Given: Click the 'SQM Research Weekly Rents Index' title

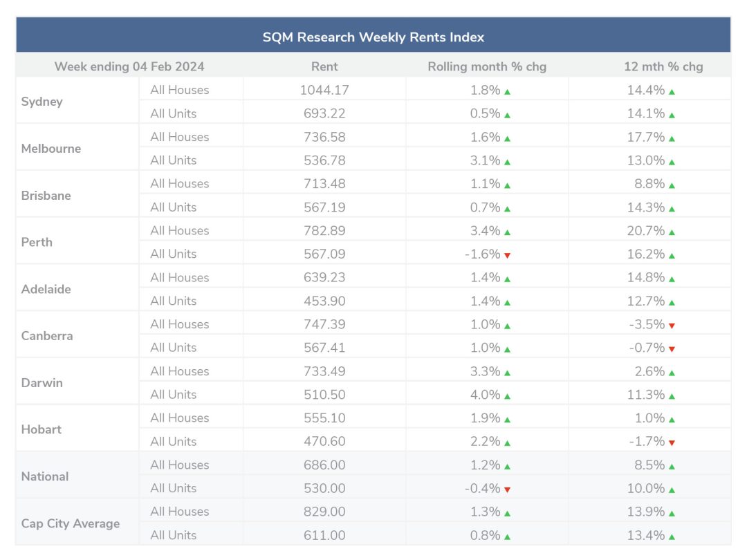Looking at the screenshot, I should (373, 37).
